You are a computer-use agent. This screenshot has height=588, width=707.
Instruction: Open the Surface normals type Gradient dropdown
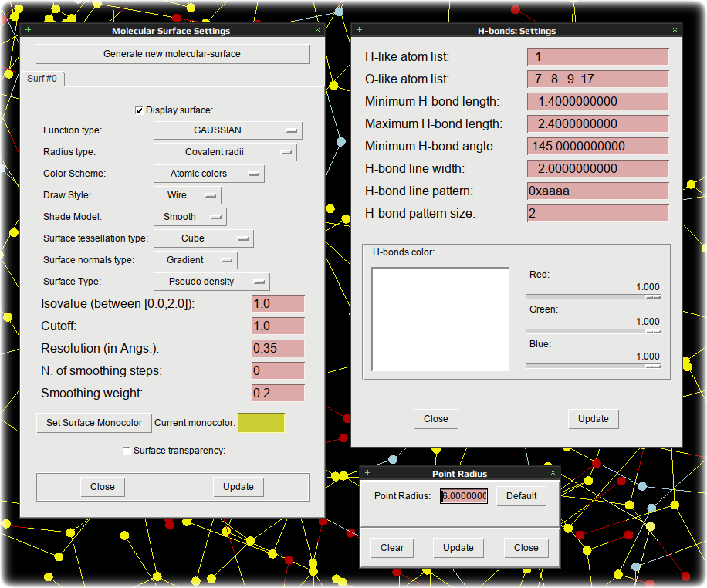pyautogui.click(x=196, y=260)
